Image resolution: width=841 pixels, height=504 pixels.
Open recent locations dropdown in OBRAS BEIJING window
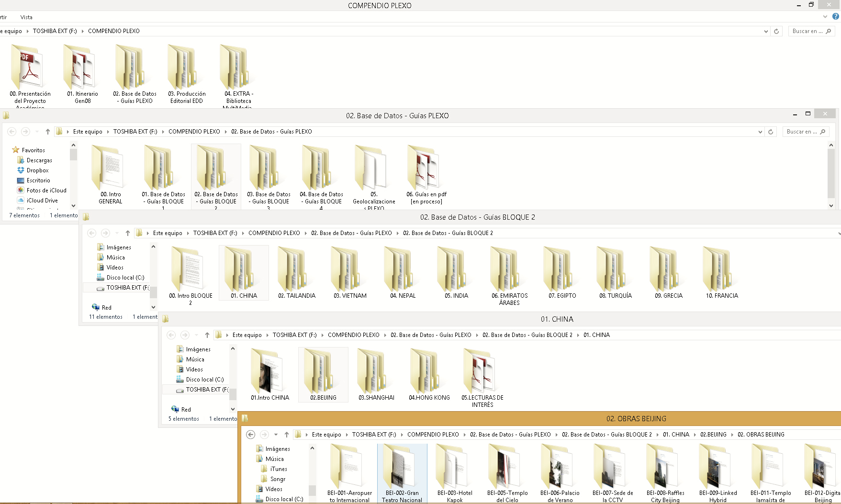tap(276, 435)
